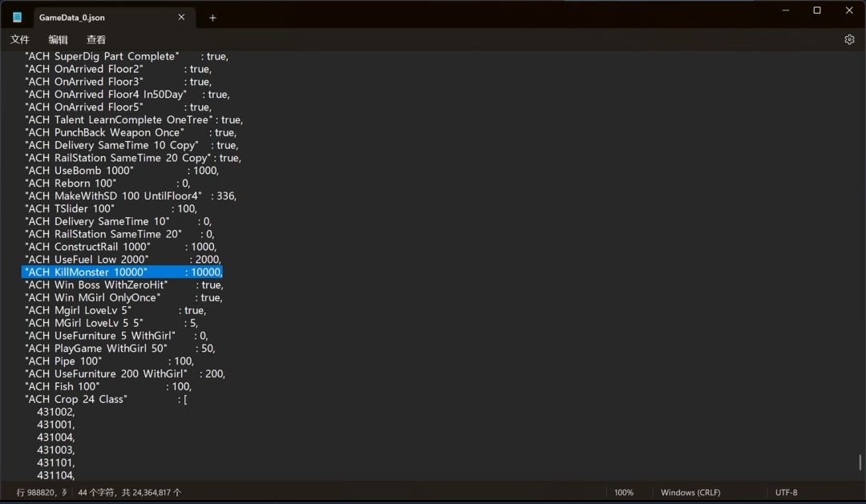The width and height of the screenshot is (866, 504).
Task: Click the Notepad app icon in title bar
Action: tap(17, 17)
